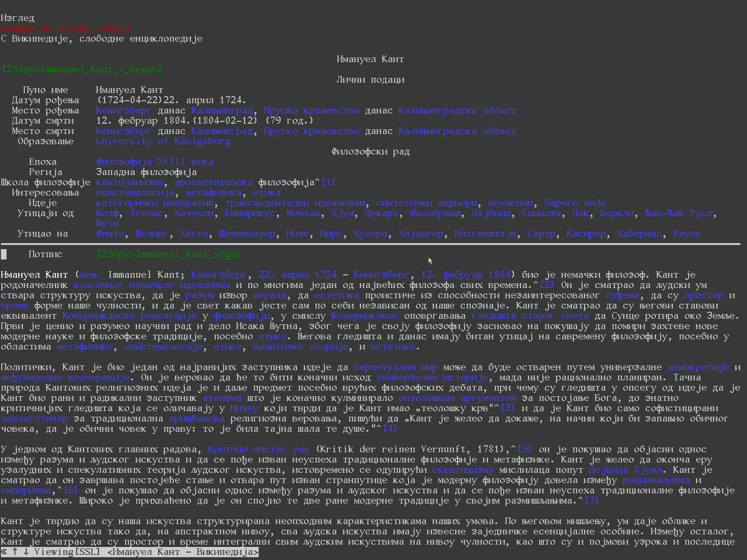Click the down arrow in status bar

coord(26,552)
